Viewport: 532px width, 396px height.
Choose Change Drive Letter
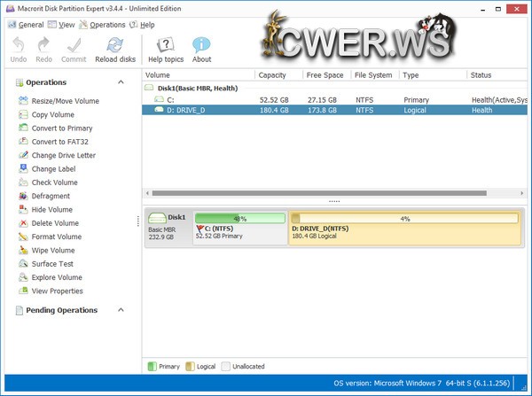click(x=57, y=155)
